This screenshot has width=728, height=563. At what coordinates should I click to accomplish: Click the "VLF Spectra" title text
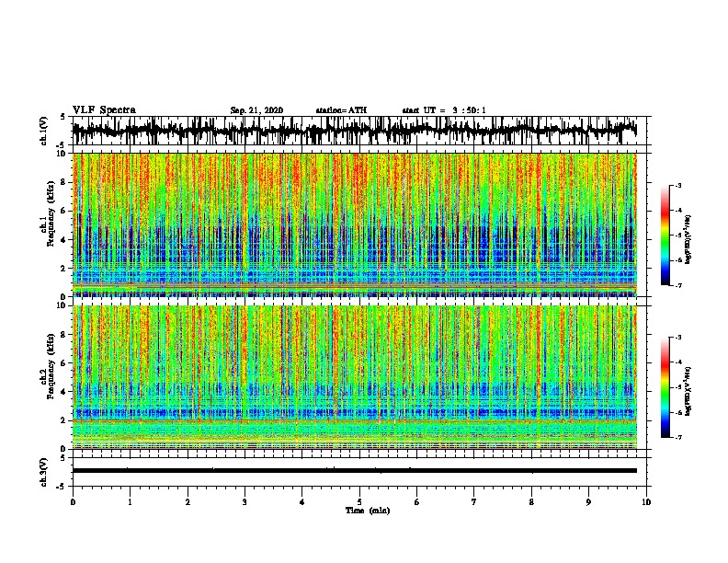point(104,110)
